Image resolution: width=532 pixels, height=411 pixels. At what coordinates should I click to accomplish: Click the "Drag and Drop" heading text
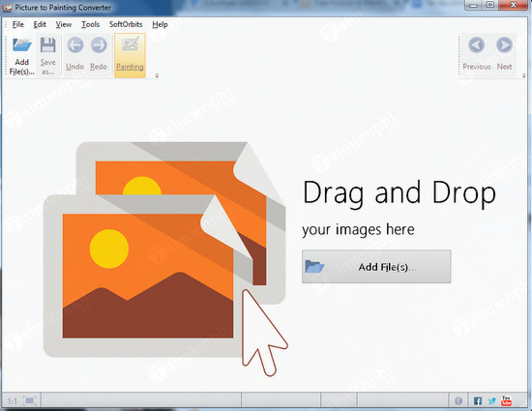point(399,193)
